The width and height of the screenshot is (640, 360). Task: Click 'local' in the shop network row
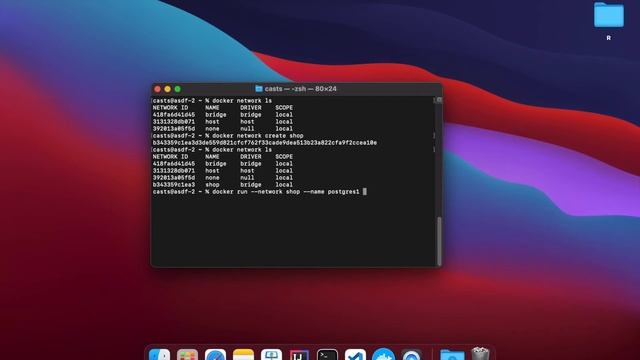pyautogui.click(x=284, y=185)
